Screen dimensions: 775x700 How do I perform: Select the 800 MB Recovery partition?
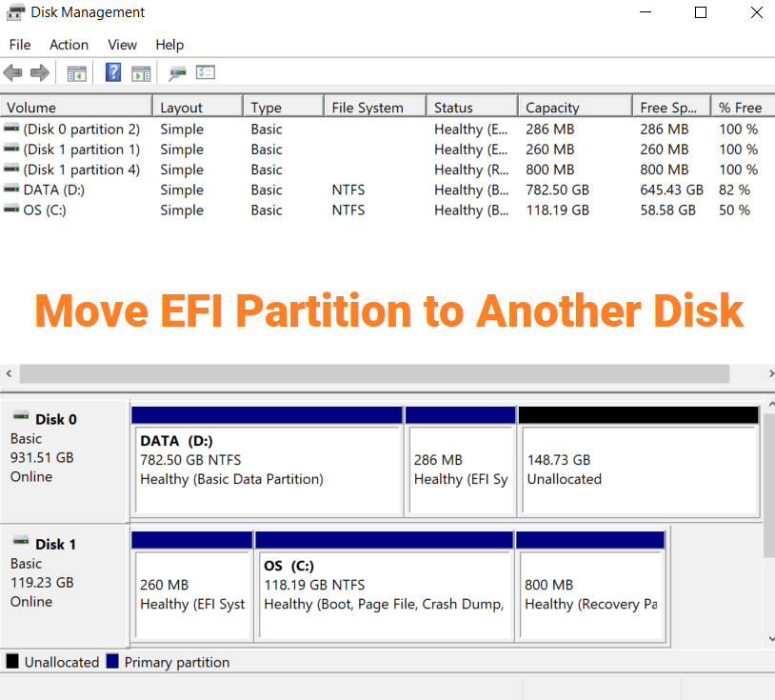coord(590,586)
